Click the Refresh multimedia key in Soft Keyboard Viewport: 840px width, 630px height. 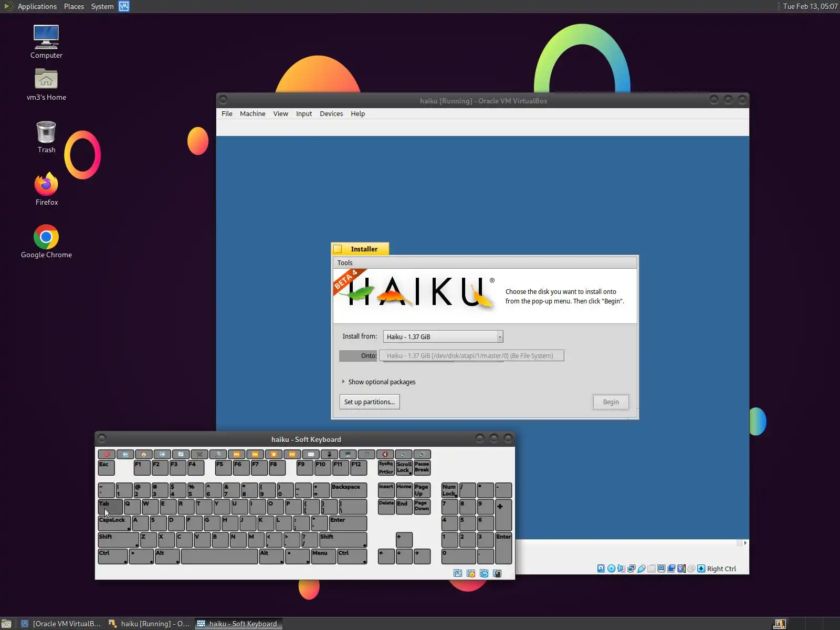(181, 454)
